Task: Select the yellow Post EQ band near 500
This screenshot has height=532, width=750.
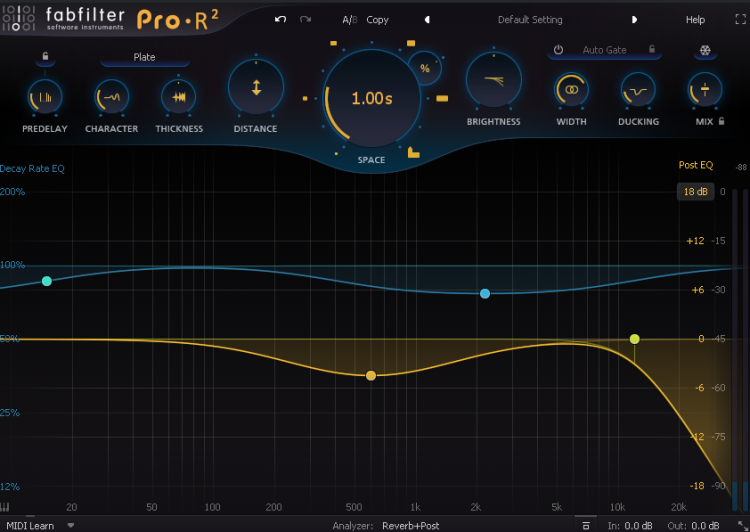Action: coord(371,376)
